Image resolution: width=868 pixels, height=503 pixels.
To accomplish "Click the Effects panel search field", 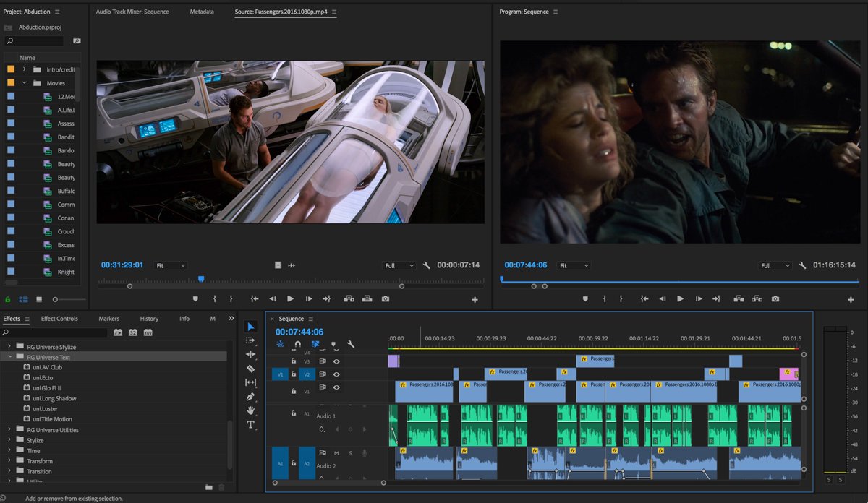I will click(x=58, y=332).
